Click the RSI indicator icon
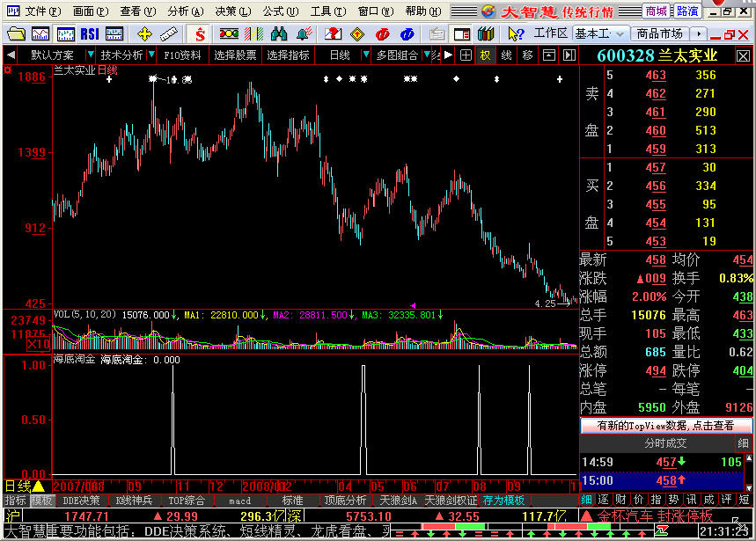The height and width of the screenshot is (541, 756). 90,34
